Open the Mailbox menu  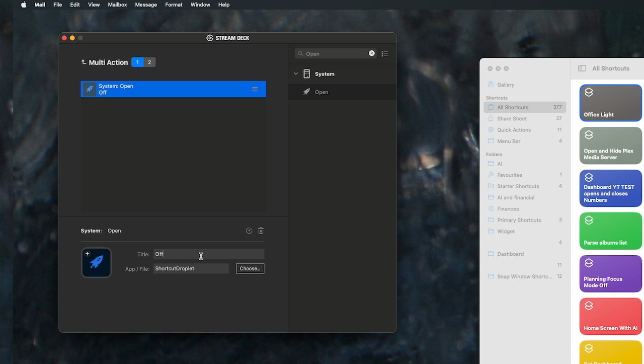[117, 5]
